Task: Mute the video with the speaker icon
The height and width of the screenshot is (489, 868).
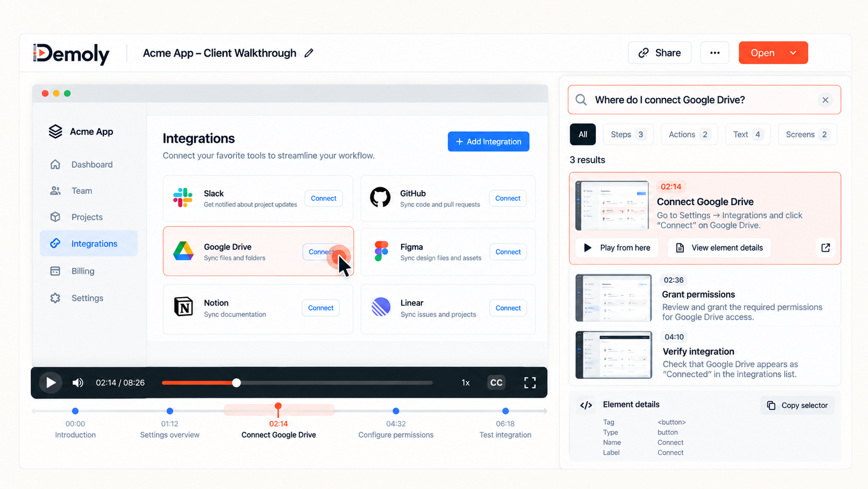Action: click(78, 383)
